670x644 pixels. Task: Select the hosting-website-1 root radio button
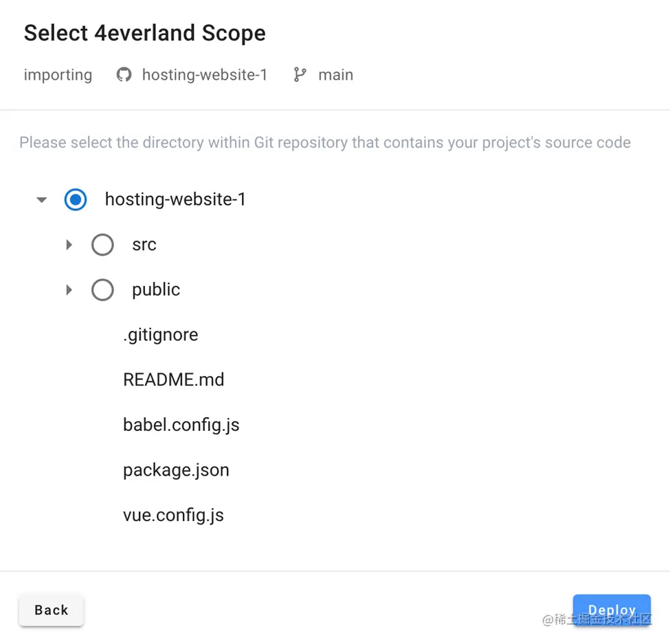[76, 200]
